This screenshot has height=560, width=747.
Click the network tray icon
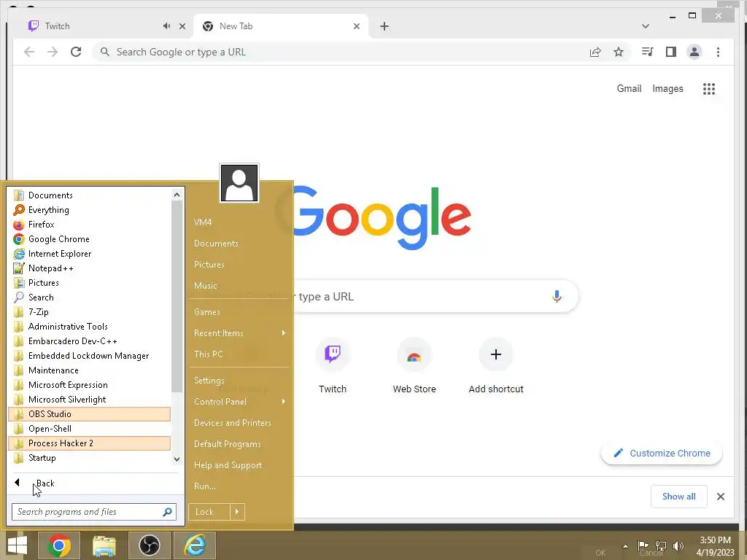pyautogui.click(x=661, y=545)
